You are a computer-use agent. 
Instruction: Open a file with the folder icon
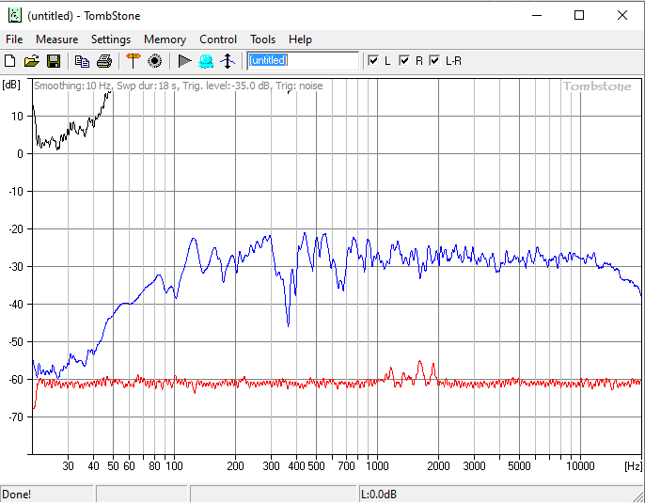coord(32,61)
